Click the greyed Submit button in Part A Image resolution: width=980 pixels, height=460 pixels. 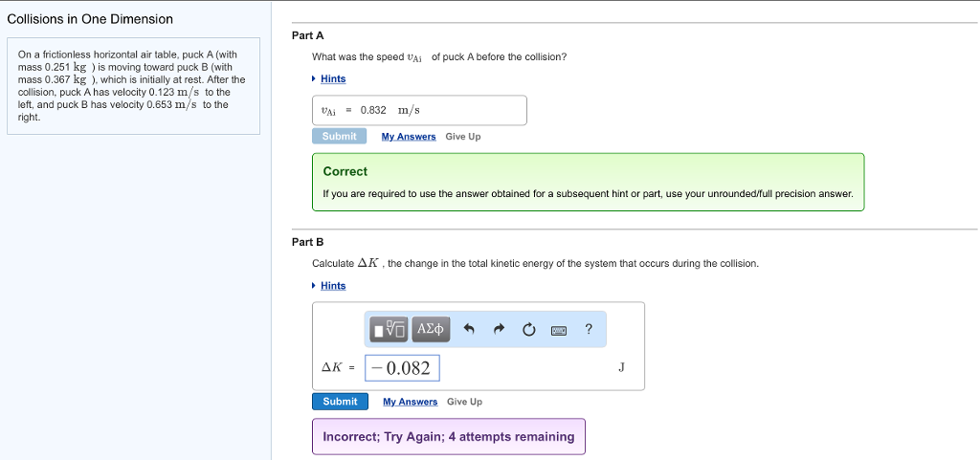point(339,137)
